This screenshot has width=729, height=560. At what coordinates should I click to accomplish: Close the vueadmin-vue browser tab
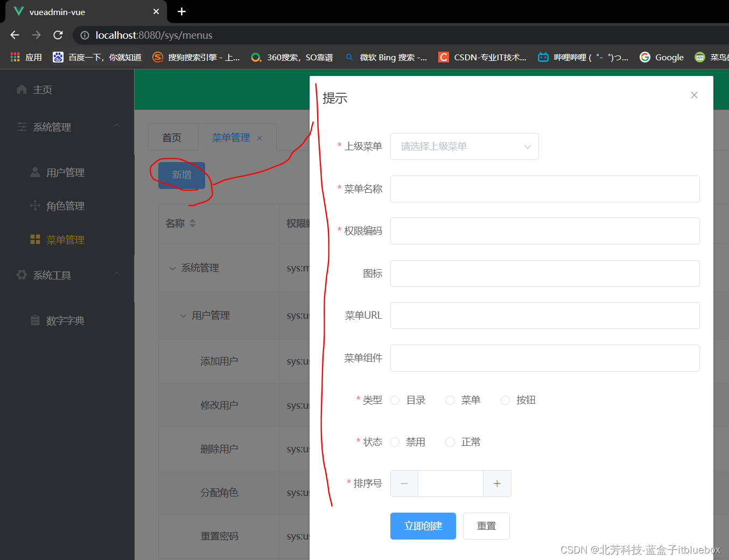[156, 11]
